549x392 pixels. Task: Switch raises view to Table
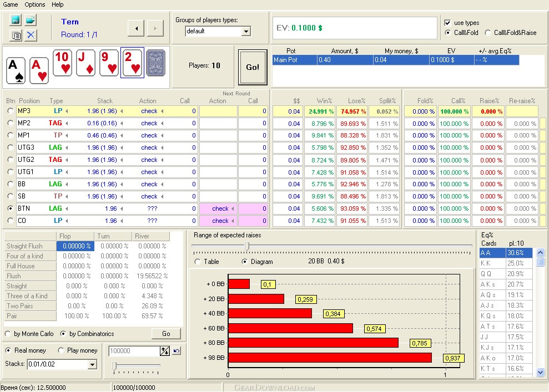click(x=198, y=262)
